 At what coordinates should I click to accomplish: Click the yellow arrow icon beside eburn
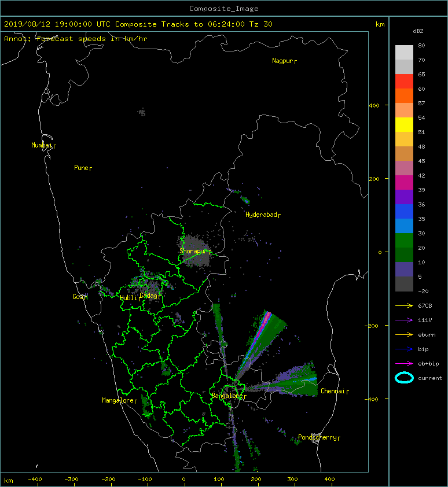click(x=404, y=334)
